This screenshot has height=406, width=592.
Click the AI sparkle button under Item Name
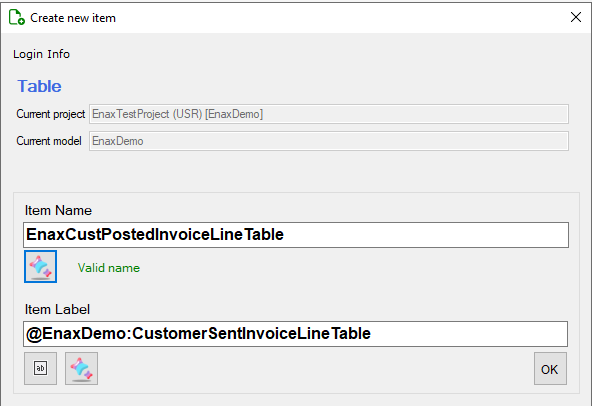click(40, 267)
